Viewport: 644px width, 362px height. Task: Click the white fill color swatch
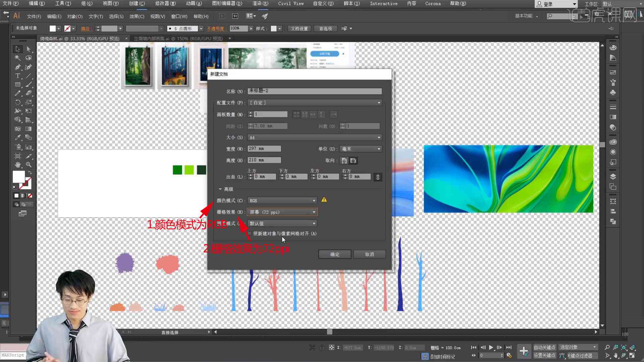point(53,28)
